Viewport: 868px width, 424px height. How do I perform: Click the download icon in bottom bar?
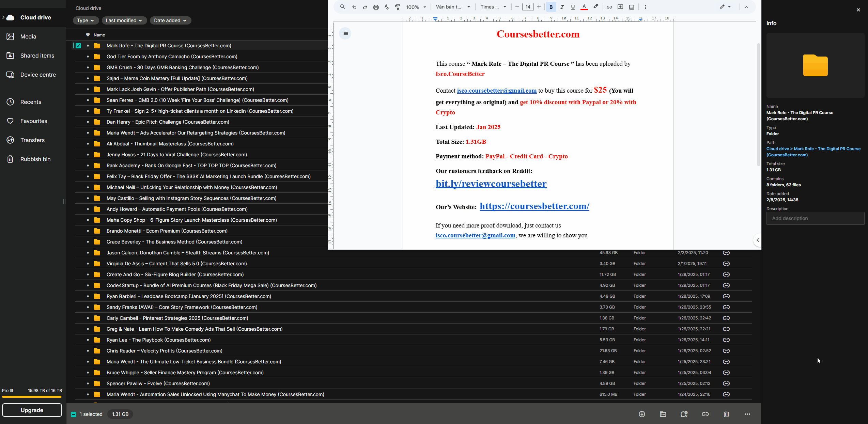[642, 414]
